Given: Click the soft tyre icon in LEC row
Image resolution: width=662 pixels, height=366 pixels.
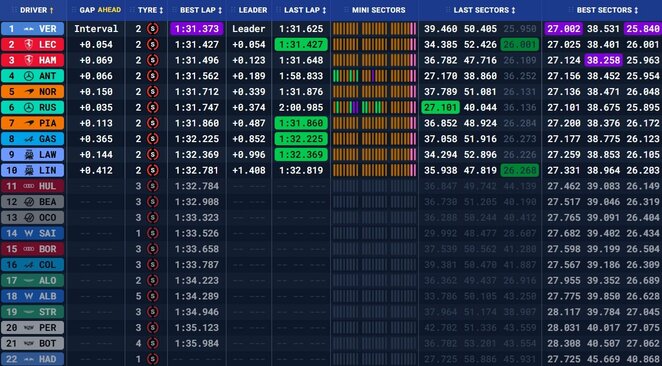Looking at the screenshot, I should tap(152, 44).
